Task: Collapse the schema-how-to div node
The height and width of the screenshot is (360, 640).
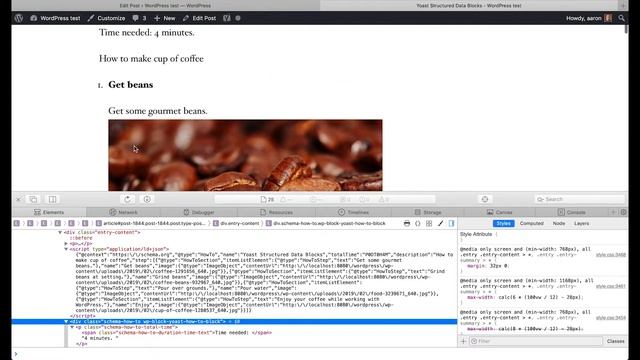Action: tap(66, 322)
